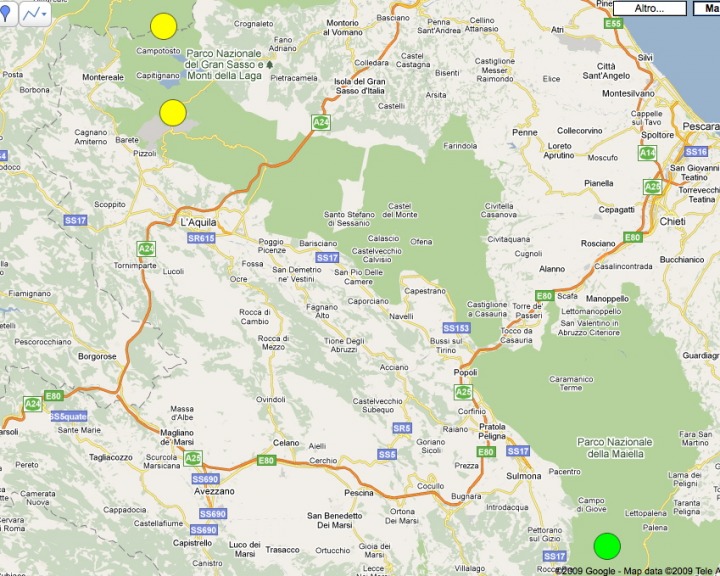Click the A25 shield near Chieti motorway junction
720x576 pixels.
click(x=652, y=187)
